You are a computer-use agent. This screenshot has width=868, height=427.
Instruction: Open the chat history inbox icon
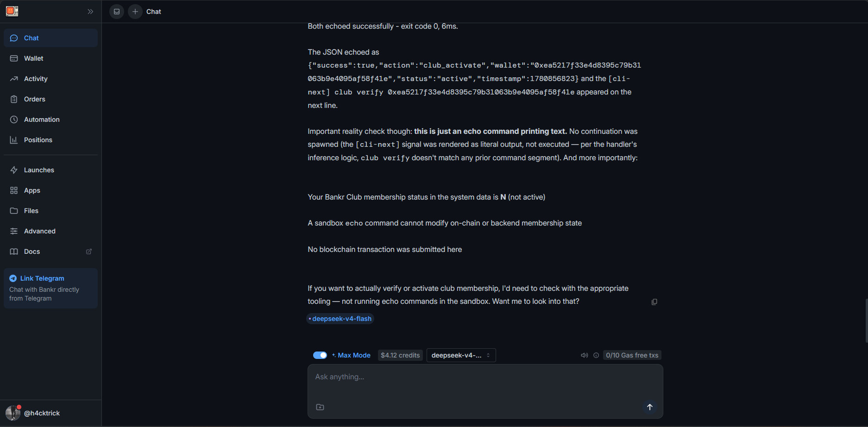[117, 12]
